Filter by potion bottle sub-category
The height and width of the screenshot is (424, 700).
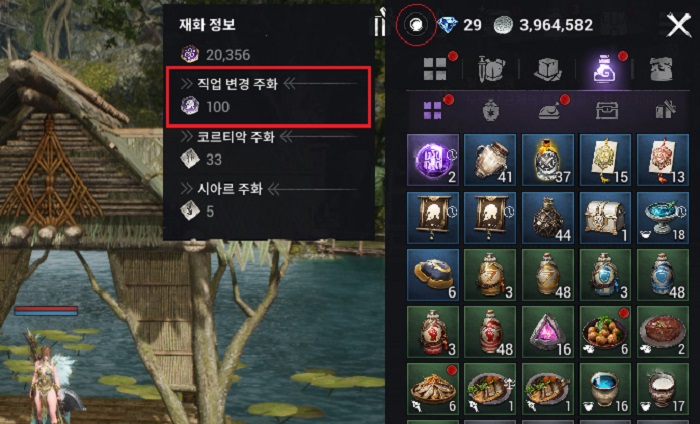click(x=490, y=110)
